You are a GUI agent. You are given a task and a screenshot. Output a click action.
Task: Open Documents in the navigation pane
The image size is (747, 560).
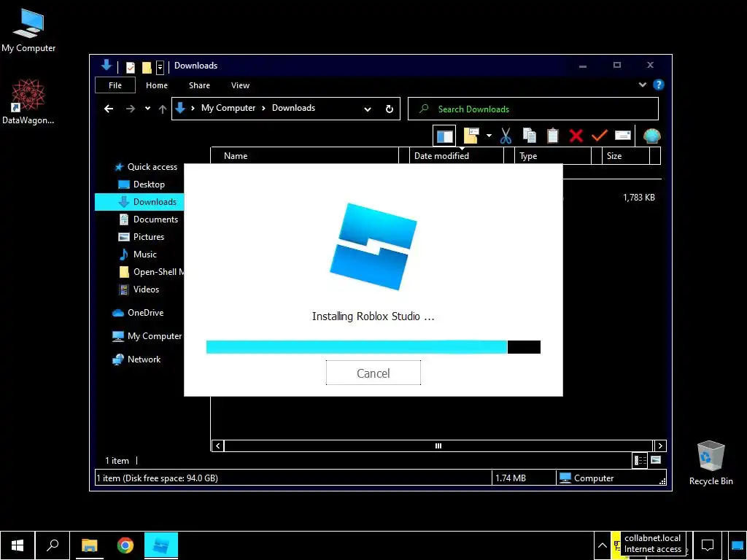coord(148,219)
